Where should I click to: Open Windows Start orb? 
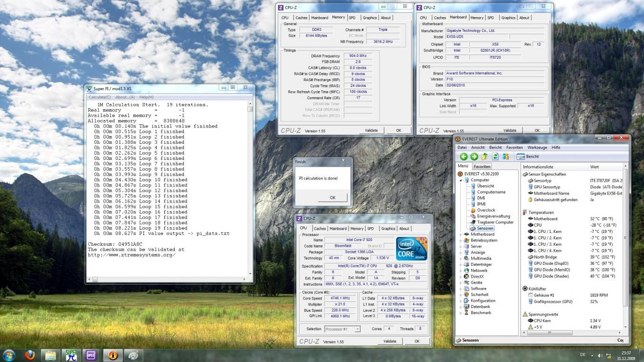9,355
